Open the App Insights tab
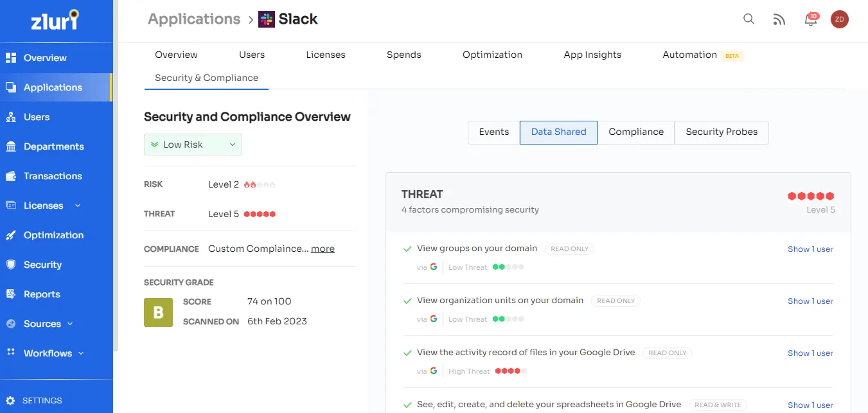868x413 pixels. click(x=592, y=55)
